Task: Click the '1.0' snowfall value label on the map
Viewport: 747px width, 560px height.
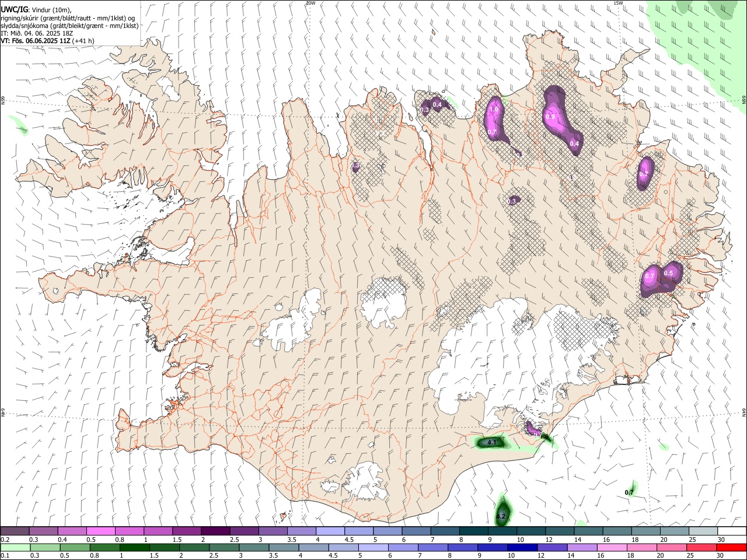Action: [x=494, y=109]
